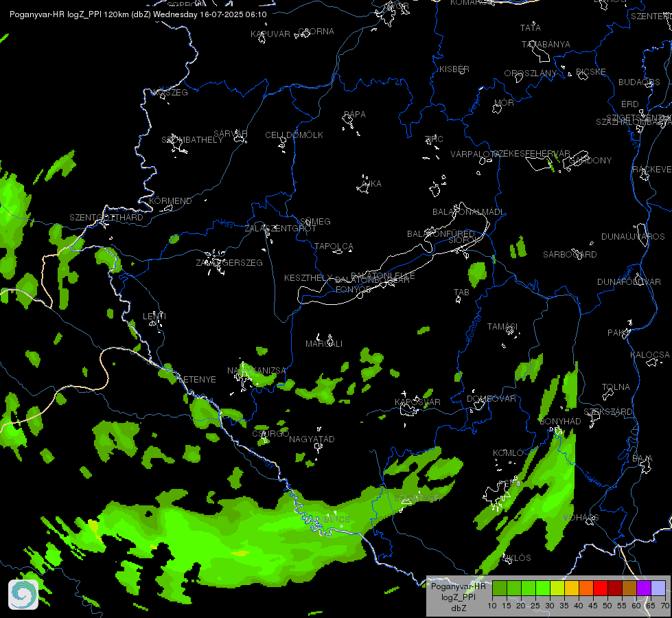Click the logZ_PPI legend label
The height and width of the screenshot is (618, 672).
click(x=458, y=597)
